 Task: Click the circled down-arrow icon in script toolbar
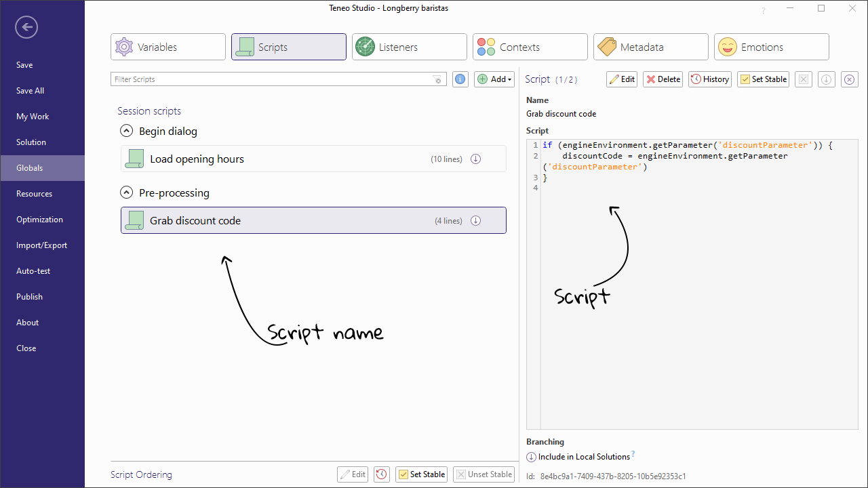coord(826,79)
